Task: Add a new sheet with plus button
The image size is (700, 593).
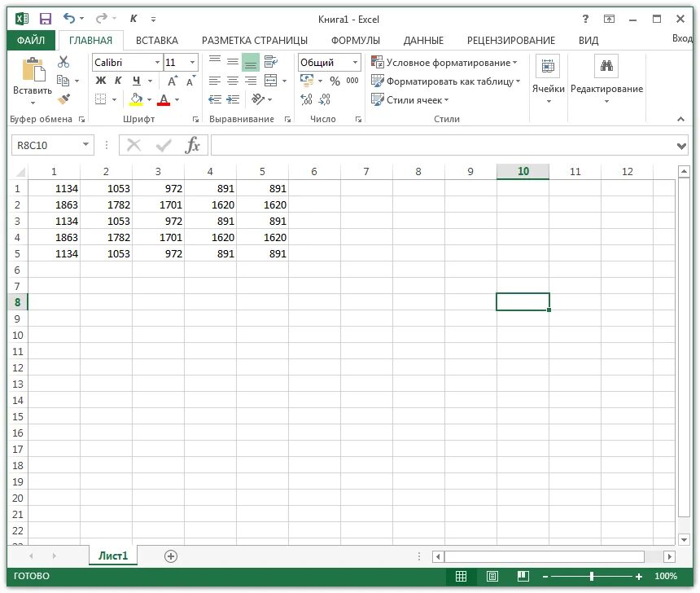Action: (171, 556)
